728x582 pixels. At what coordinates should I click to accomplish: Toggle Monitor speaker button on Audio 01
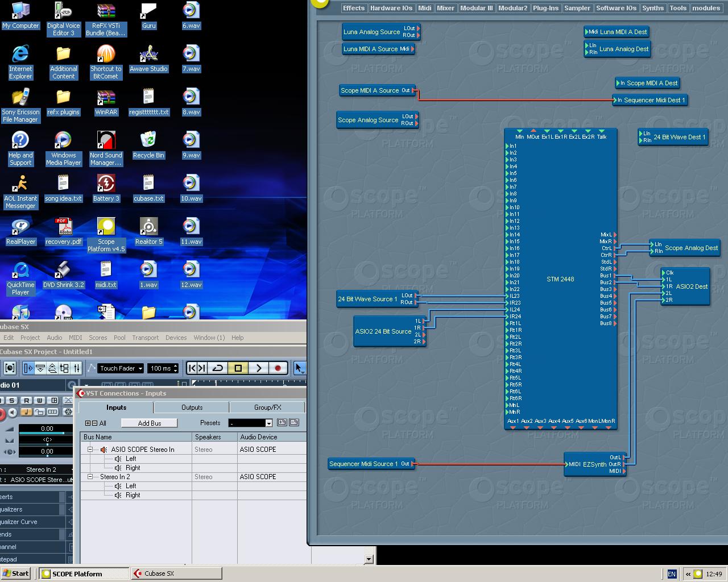click(x=12, y=412)
